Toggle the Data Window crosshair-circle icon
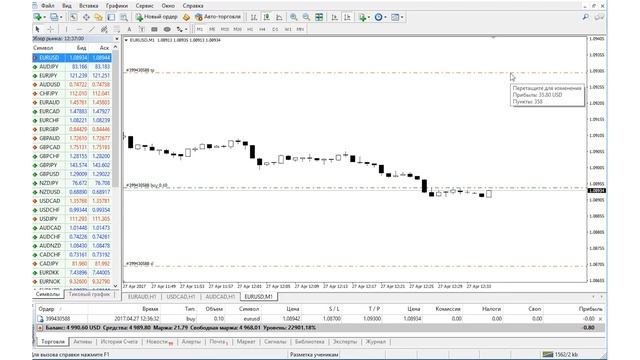This screenshot has height=360, width=640. (x=86, y=17)
